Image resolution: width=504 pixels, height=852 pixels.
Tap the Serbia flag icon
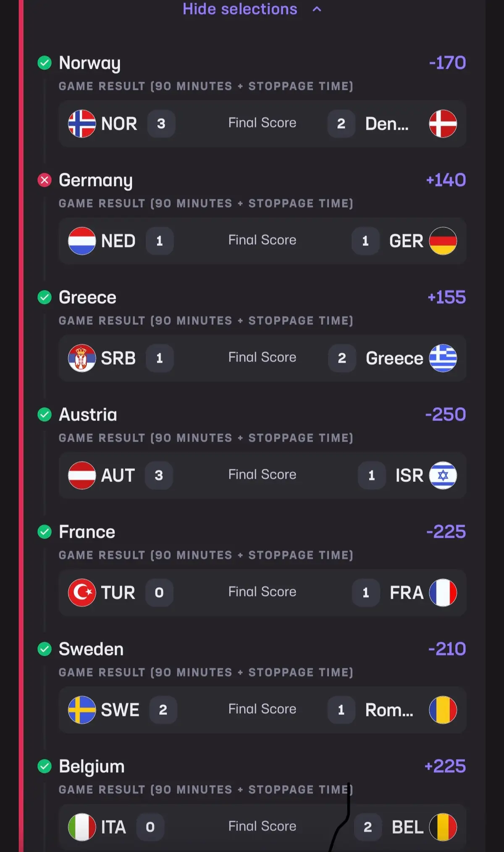pos(82,358)
